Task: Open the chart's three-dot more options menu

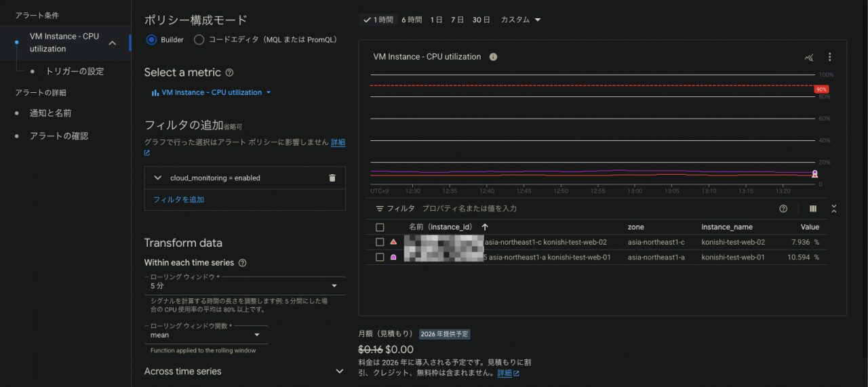Action: point(829,58)
